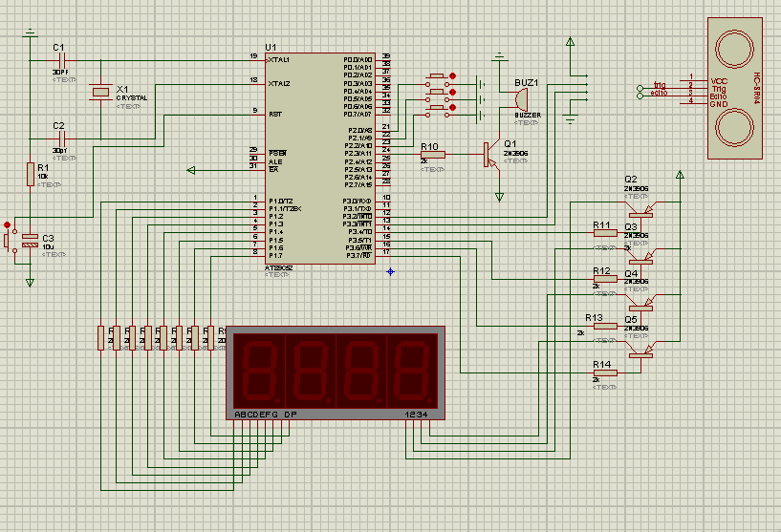Click the BUZ1 reference label

[x=527, y=82]
